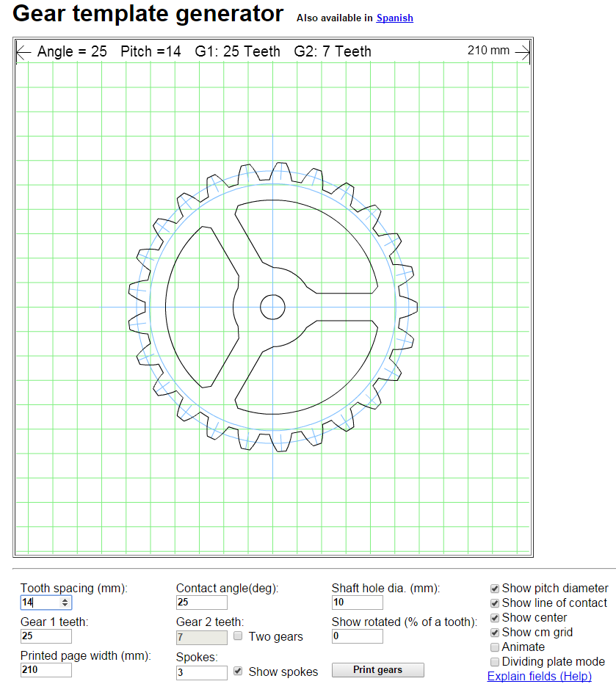Disable Show line of contact
The height and width of the screenshot is (695, 616).
point(495,603)
